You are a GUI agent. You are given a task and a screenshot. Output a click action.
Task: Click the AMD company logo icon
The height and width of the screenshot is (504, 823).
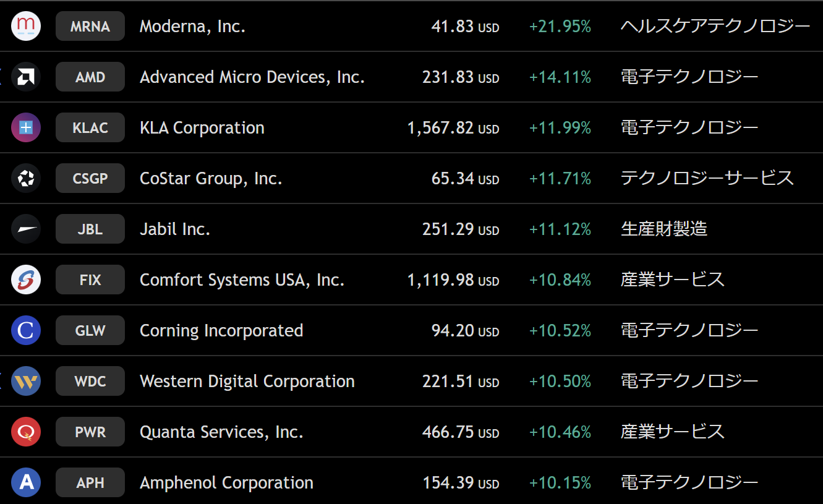tap(26, 77)
